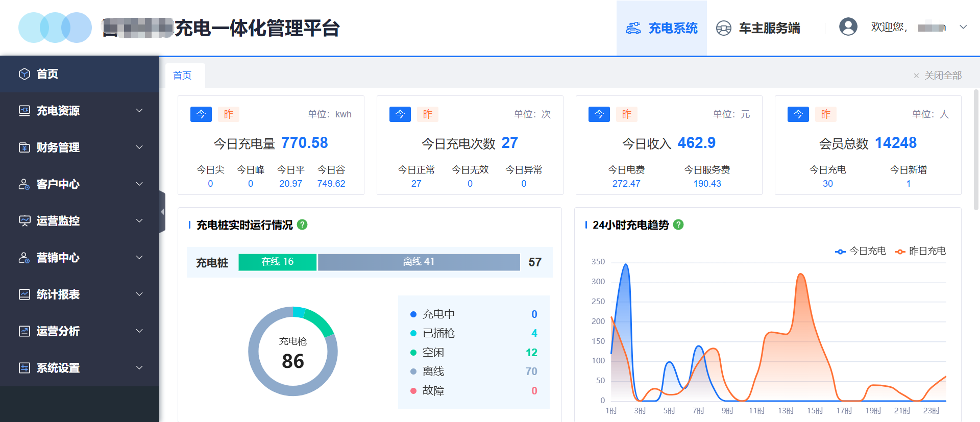Toggle 昨日充电 legend label in chart
Screen dimensions: 980x422
(927, 251)
